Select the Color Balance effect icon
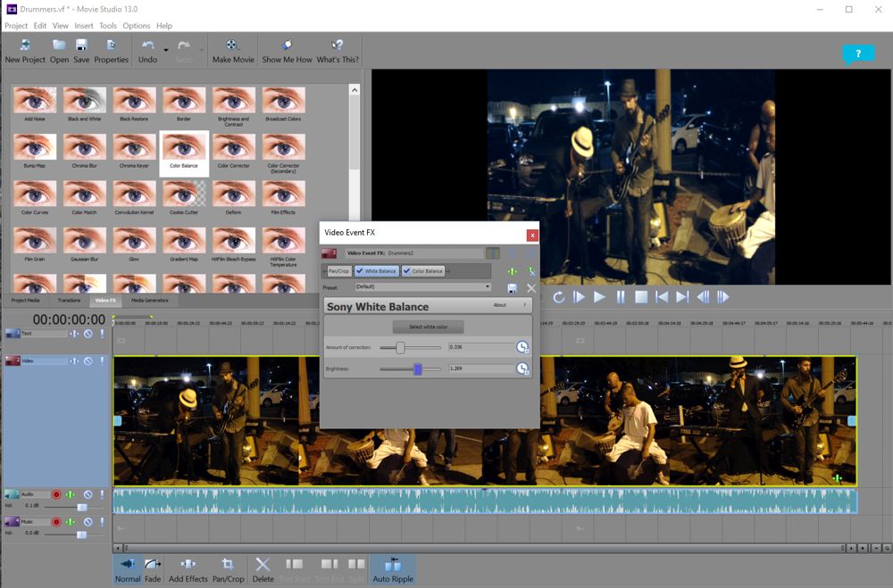 [x=183, y=147]
